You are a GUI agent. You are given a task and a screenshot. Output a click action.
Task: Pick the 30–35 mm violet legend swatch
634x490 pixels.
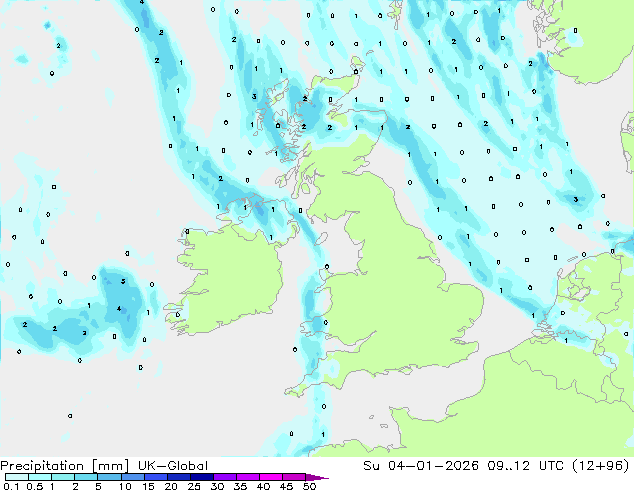click(224, 477)
